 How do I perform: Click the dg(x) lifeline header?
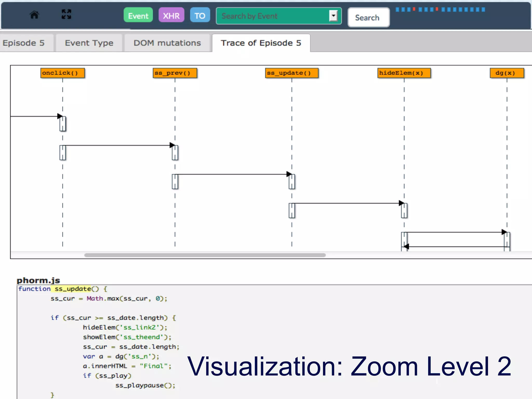pyautogui.click(x=507, y=73)
